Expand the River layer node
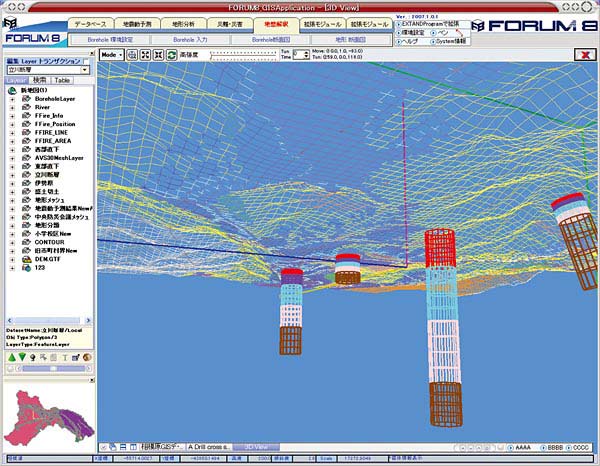 point(12,108)
